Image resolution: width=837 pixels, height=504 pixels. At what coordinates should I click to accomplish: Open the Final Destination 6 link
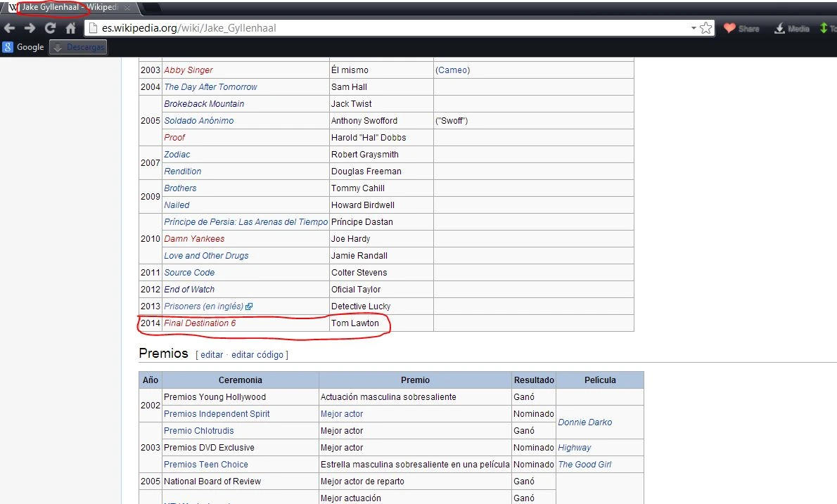[x=200, y=323]
